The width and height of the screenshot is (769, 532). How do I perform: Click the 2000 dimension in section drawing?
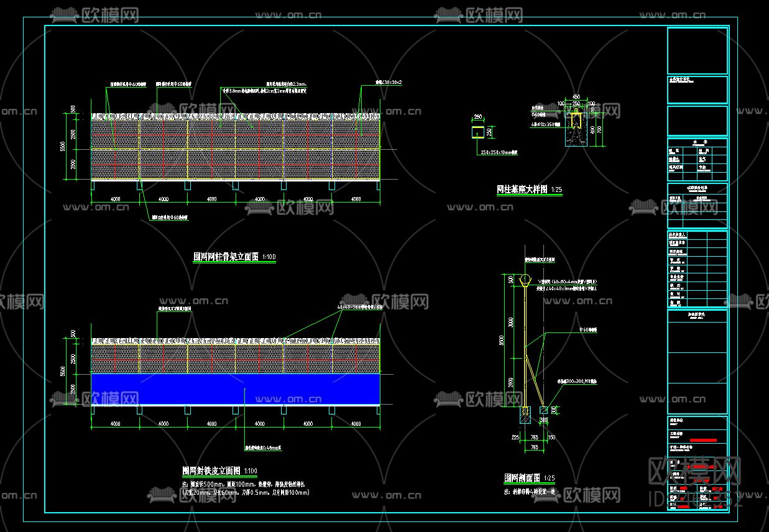512,382
